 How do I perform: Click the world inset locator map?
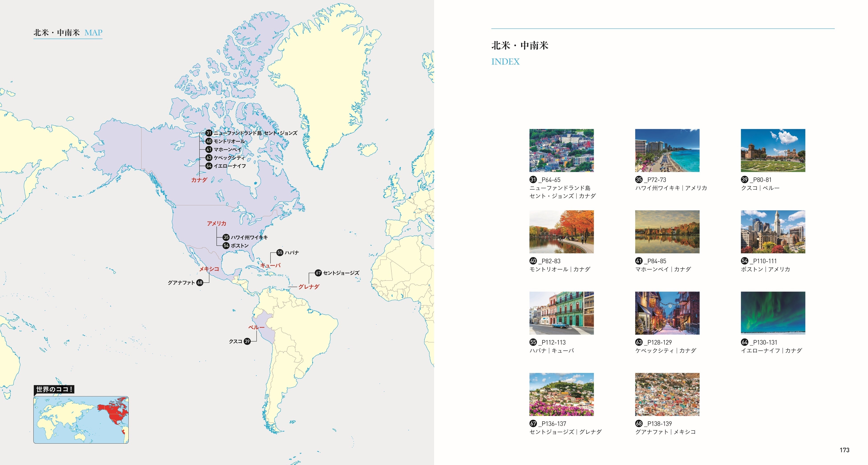[81, 420]
